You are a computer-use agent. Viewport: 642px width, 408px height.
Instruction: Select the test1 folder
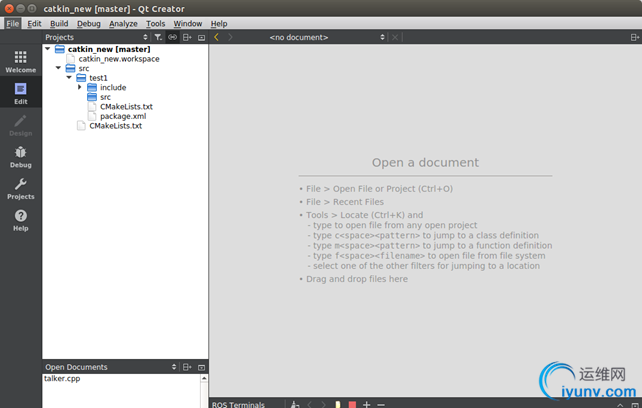tap(98, 78)
